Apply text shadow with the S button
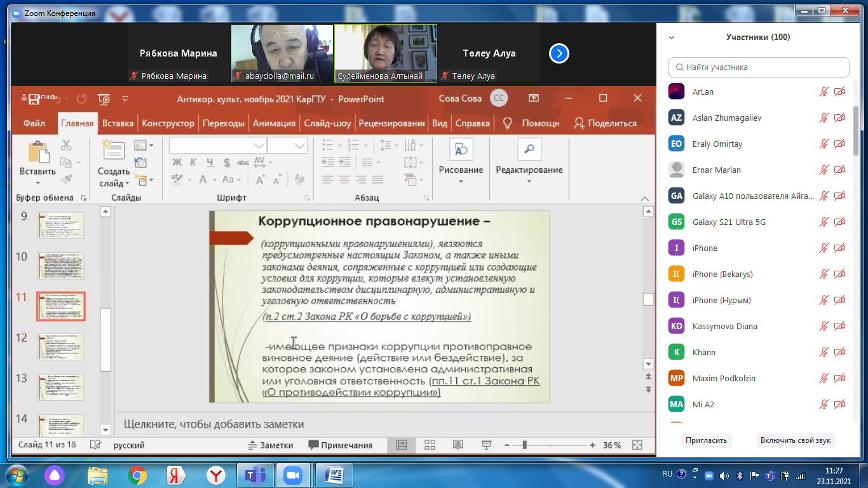The image size is (868, 488). (x=227, y=163)
